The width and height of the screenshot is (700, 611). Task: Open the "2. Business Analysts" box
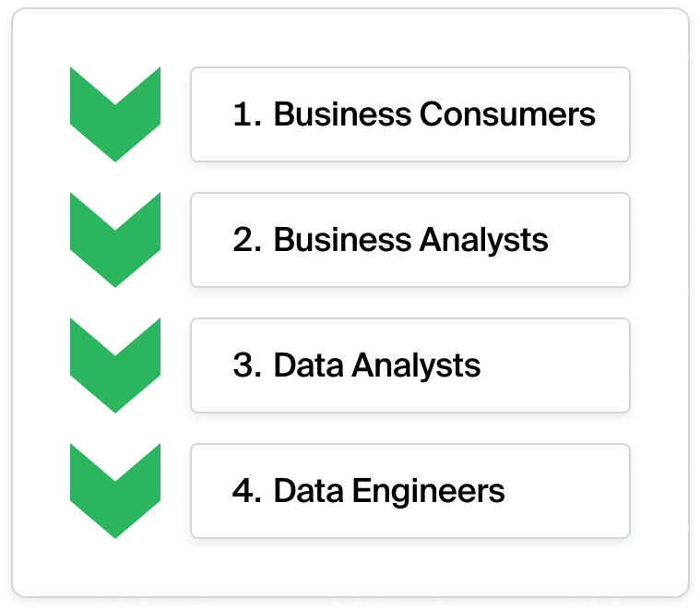point(409,240)
